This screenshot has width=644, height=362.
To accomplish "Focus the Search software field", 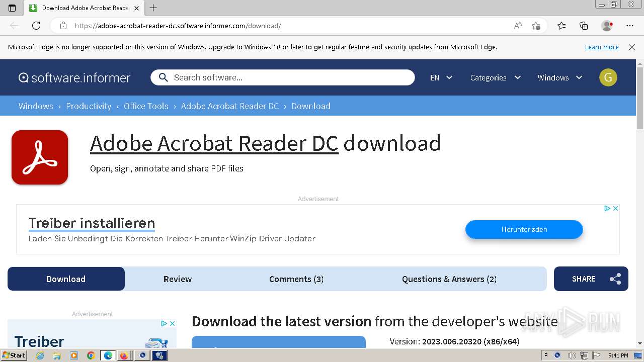I will pyautogui.click(x=283, y=77).
